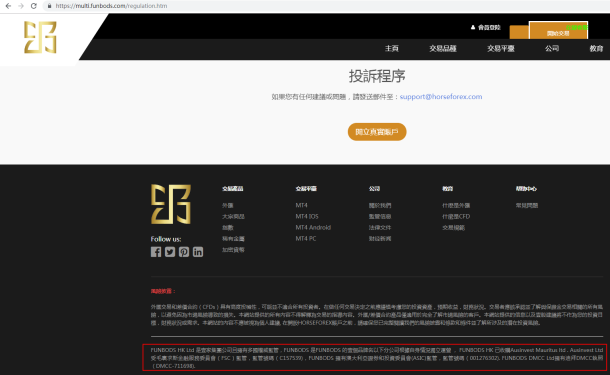Image resolution: width=610 pixels, height=375 pixels.
Task: Click the MT4 PC footer link
Action: [306, 239]
